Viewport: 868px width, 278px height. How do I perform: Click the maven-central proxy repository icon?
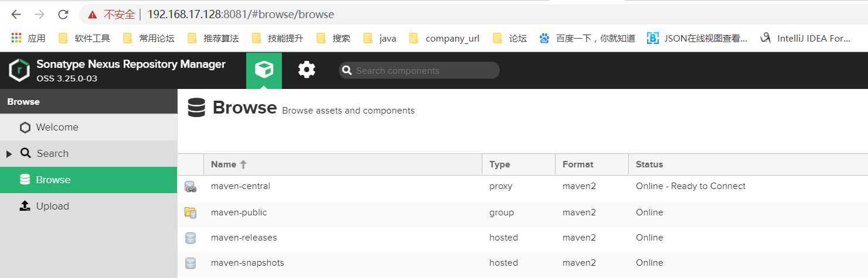point(190,187)
